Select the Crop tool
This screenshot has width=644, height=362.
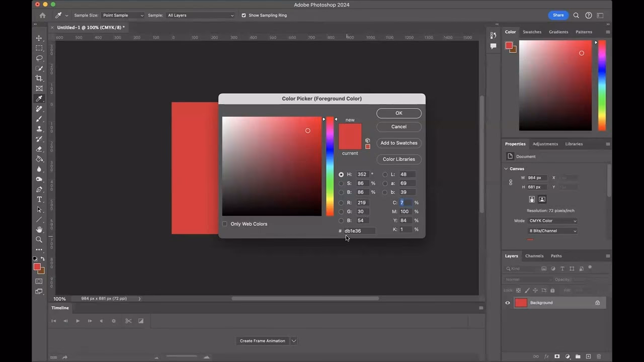click(x=39, y=78)
